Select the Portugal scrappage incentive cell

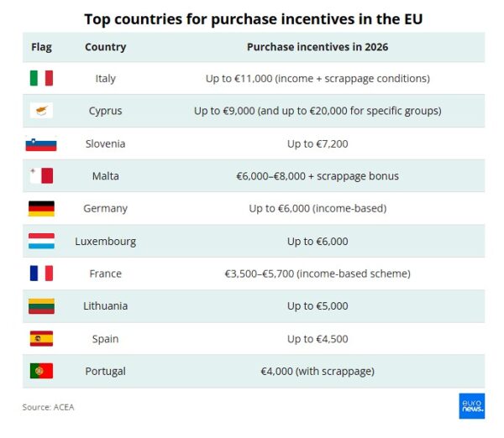[x=318, y=371]
